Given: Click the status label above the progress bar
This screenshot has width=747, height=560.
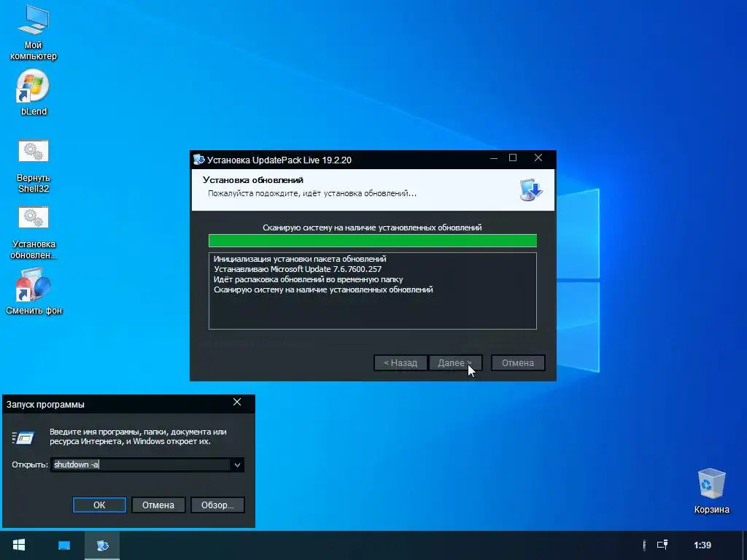Looking at the screenshot, I should (x=372, y=227).
